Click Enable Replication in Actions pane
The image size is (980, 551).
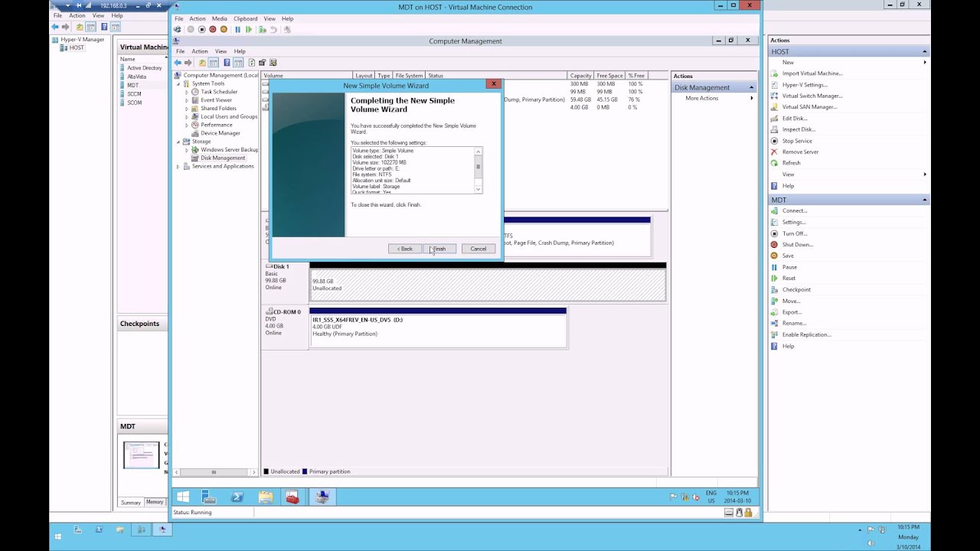click(806, 334)
